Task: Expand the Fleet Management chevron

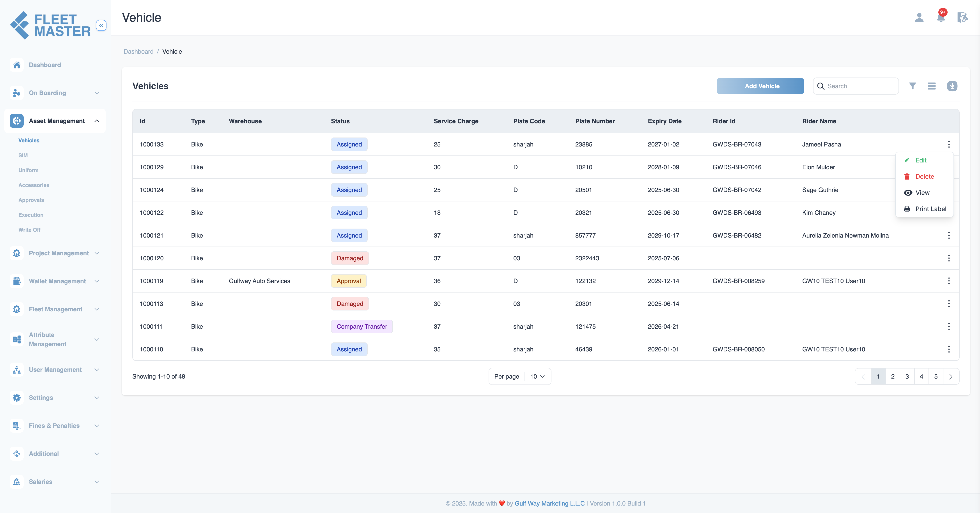Action: click(97, 309)
